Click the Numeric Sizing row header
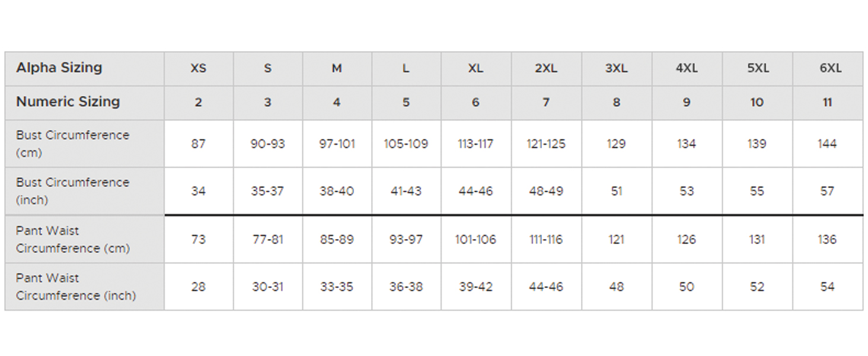 (x=68, y=101)
